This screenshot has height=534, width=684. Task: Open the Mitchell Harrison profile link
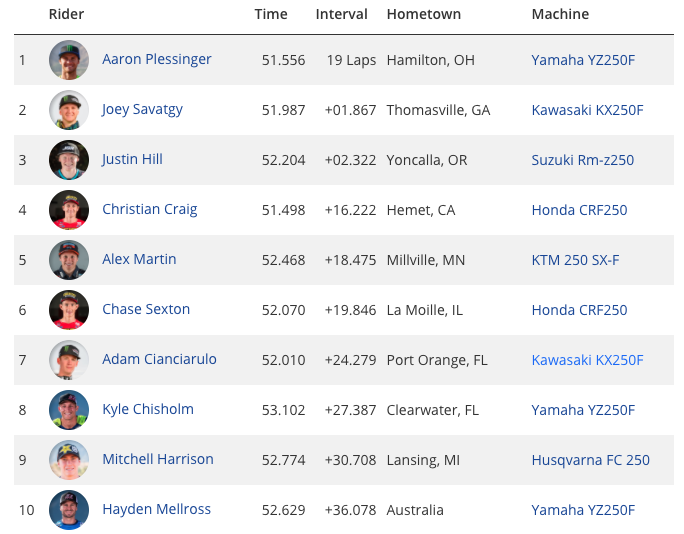158,459
